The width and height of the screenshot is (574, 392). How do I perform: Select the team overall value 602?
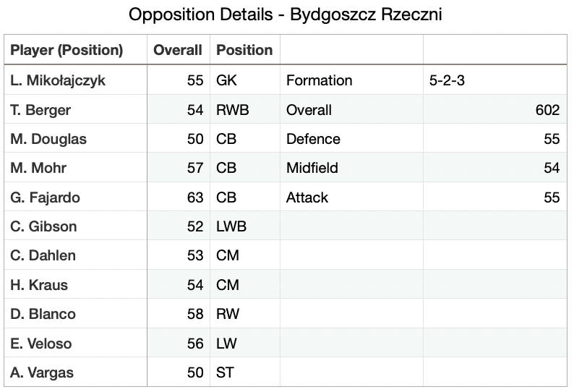pyautogui.click(x=547, y=110)
